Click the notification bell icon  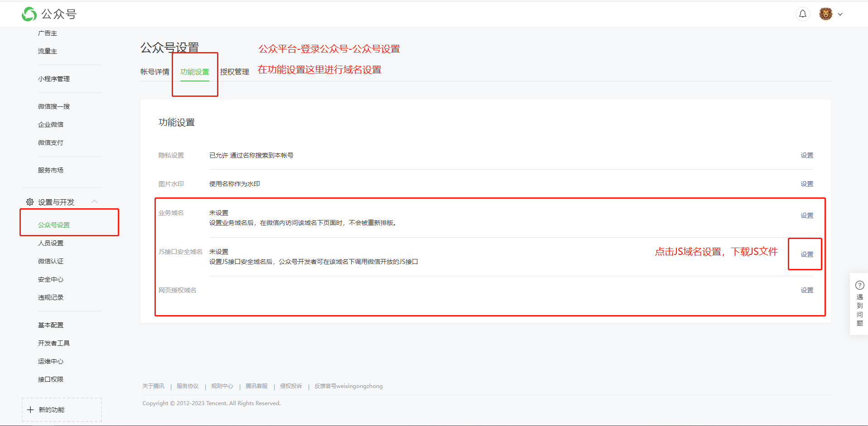[802, 14]
